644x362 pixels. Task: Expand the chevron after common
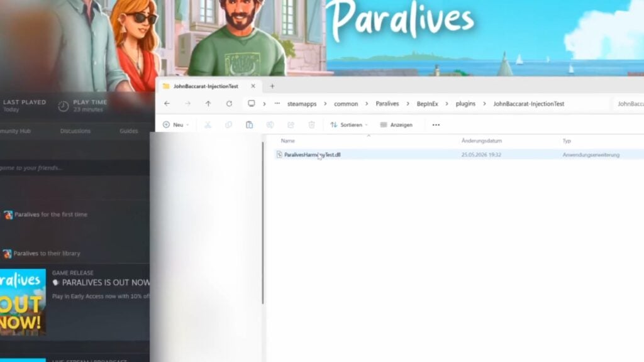pyautogui.click(x=367, y=104)
